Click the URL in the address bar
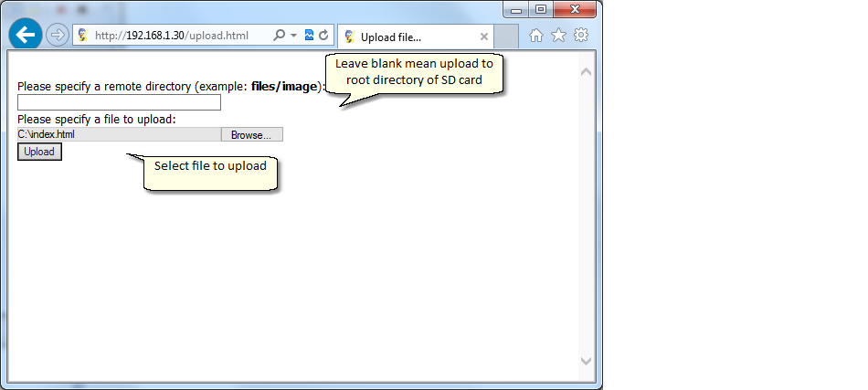 coord(172,36)
